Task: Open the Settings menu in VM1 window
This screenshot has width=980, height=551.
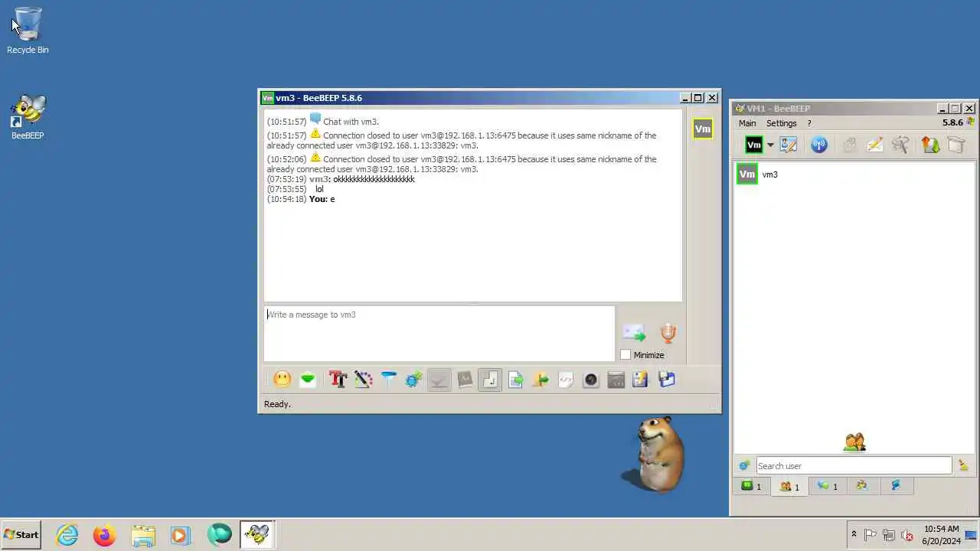Action: (x=782, y=123)
